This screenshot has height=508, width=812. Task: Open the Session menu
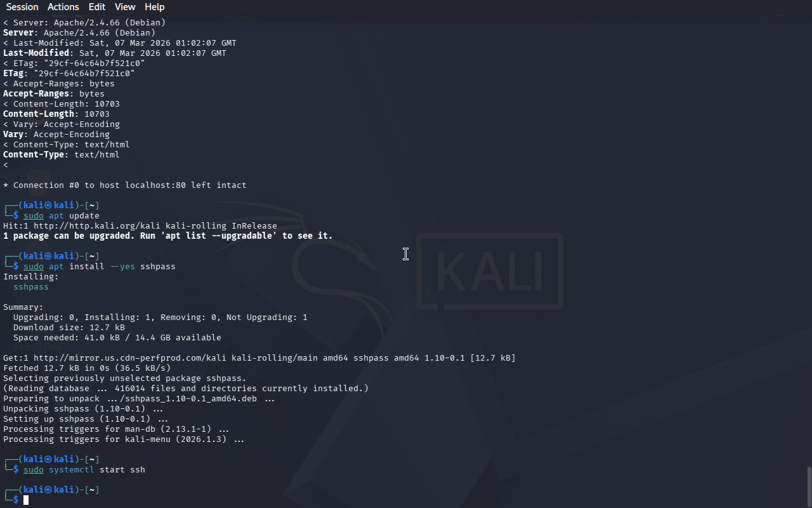(22, 7)
